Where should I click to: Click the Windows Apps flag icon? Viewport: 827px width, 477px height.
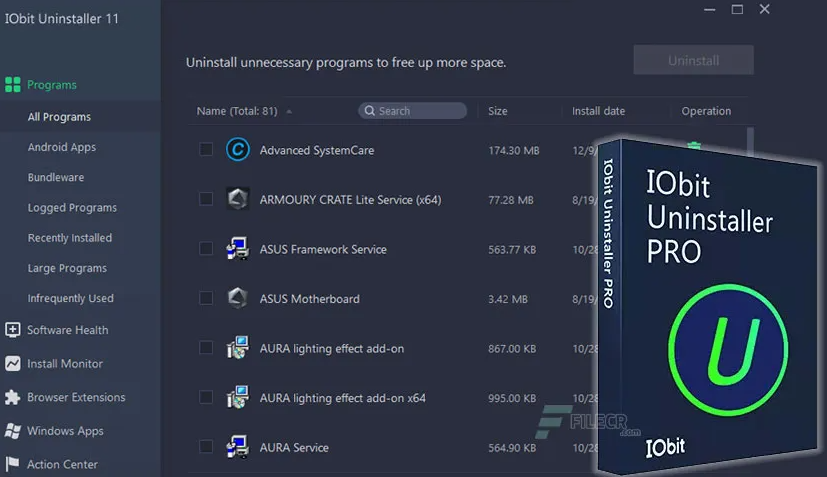pyautogui.click(x=13, y=431)
